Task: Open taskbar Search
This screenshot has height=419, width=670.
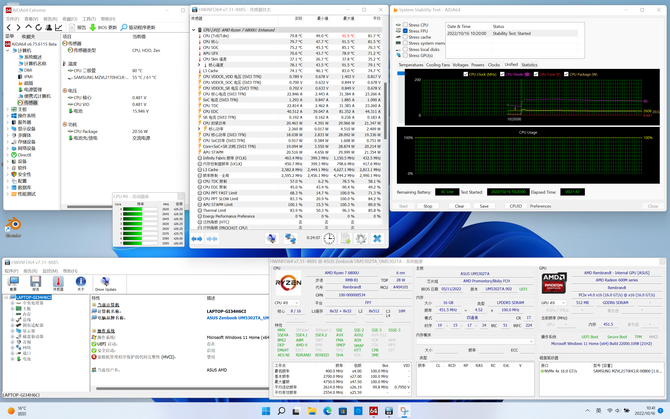Action: point(281,411)
